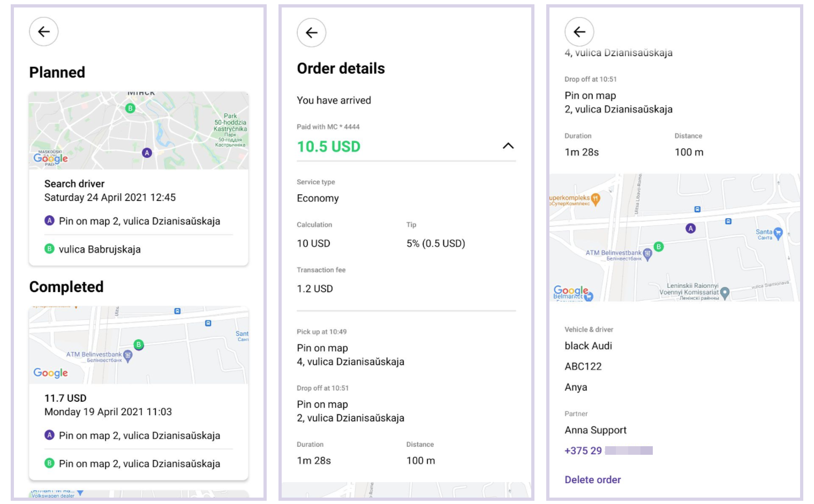Click the Google logo on order map
This screenshot has width=814, height=504.
(x=570, y=291)
